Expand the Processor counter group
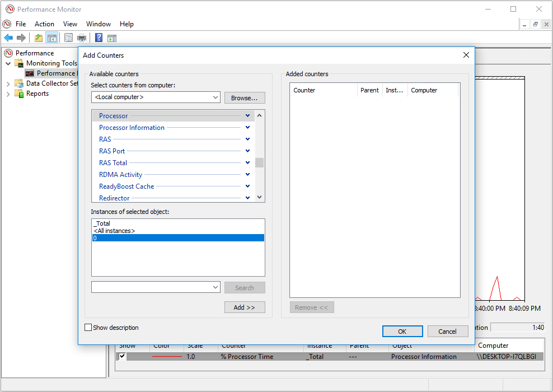Viewport: 553px width, 392px height. point(247,116)
